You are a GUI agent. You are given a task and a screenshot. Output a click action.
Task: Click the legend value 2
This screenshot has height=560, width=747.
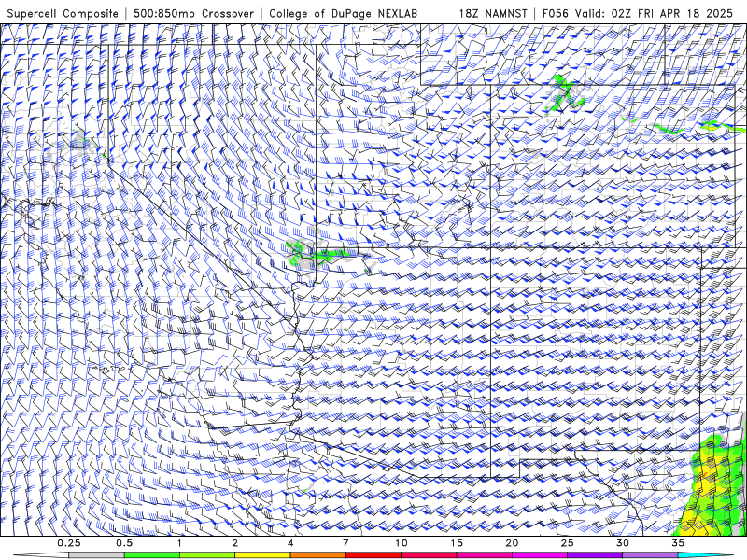235,543
